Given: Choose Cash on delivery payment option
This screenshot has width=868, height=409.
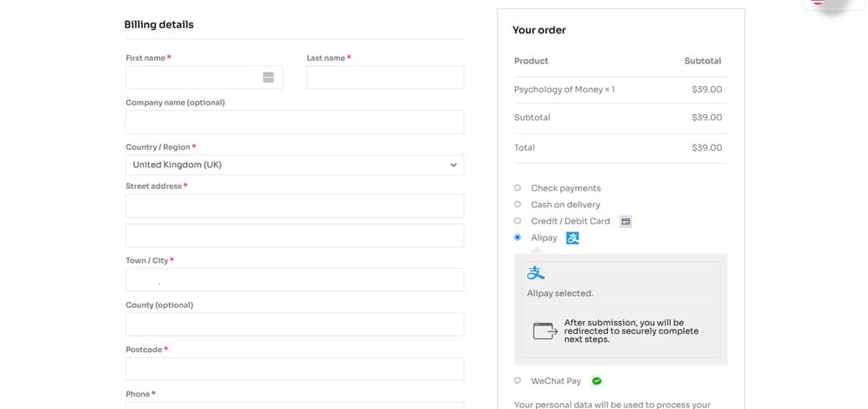Looking at the screenshot, I should pos(518,205).
